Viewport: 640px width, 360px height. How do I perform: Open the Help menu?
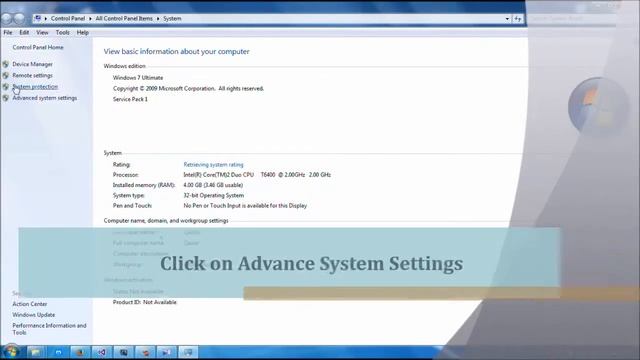[x=82, y=32]
